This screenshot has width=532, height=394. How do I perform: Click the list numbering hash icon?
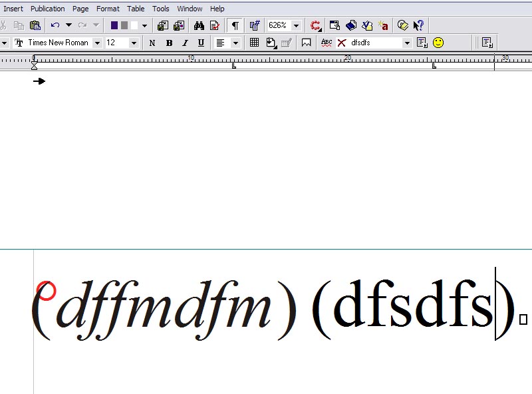[255, 25]
